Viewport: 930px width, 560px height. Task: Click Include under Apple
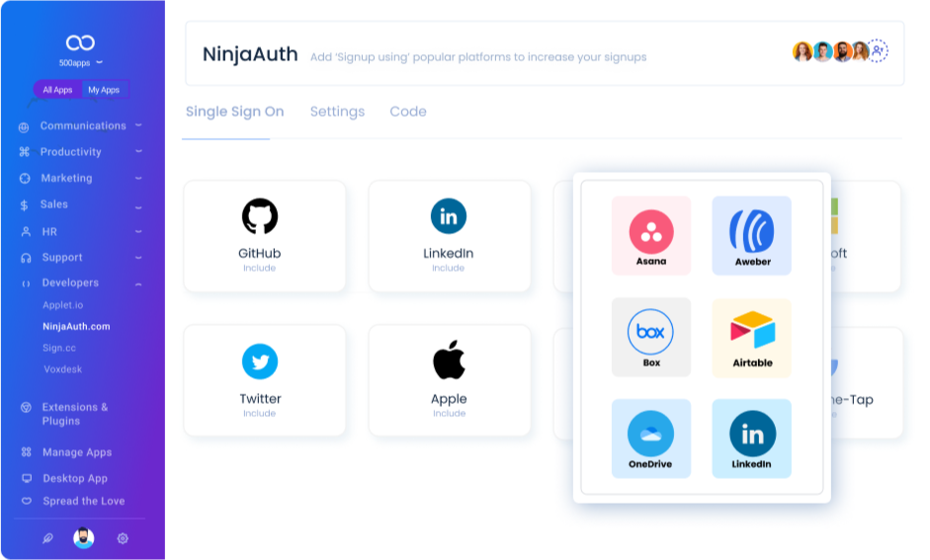[x=449, y=413]
